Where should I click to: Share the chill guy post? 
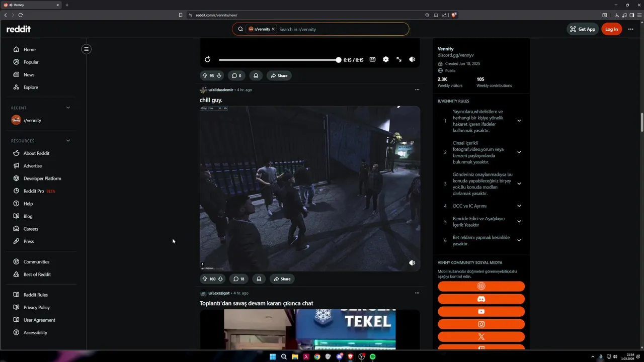(282, 279)
